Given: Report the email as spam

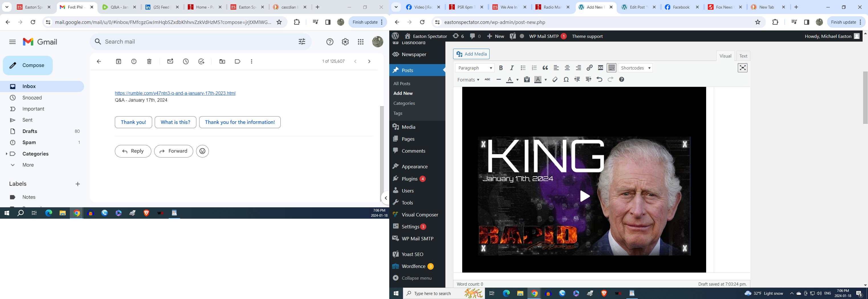Looking at the screenshot, I should (x=134, y=61).
